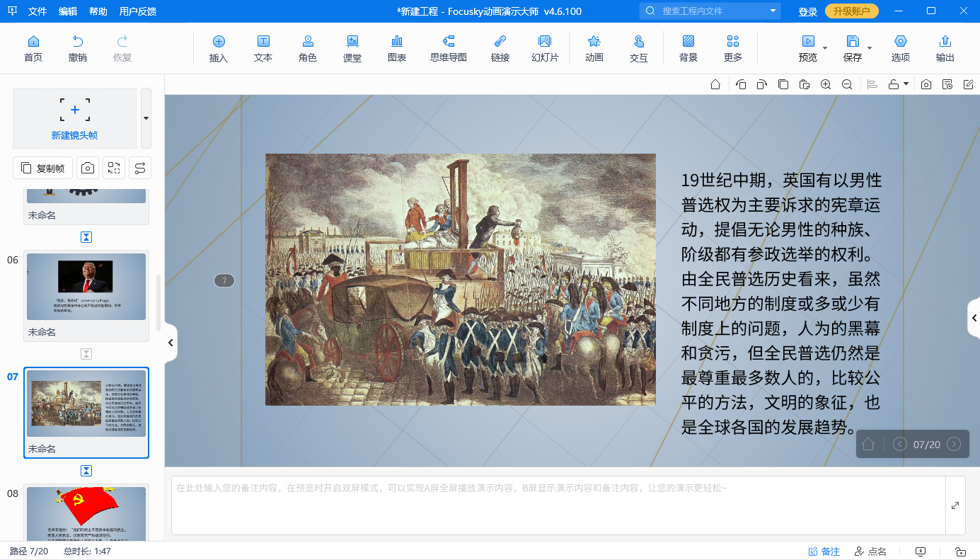Click the align objects icon
980x560 pixels.
(x=872, y=85)
